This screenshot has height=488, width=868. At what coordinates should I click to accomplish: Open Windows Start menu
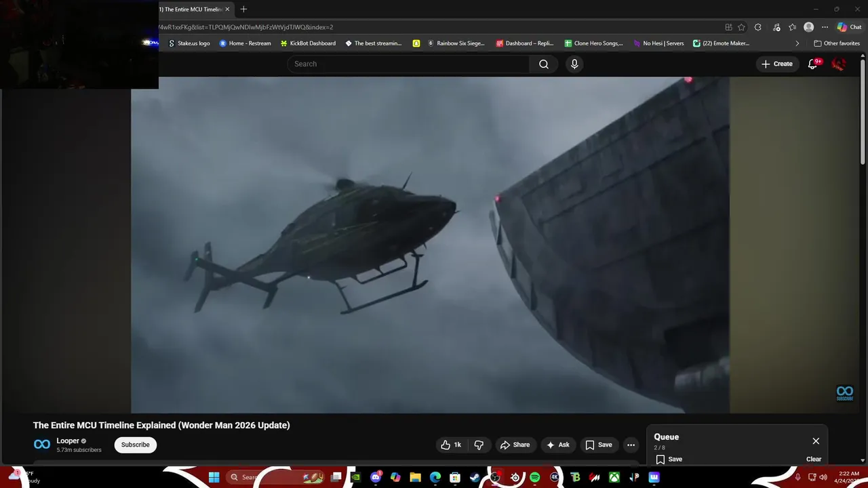[214, 477]
